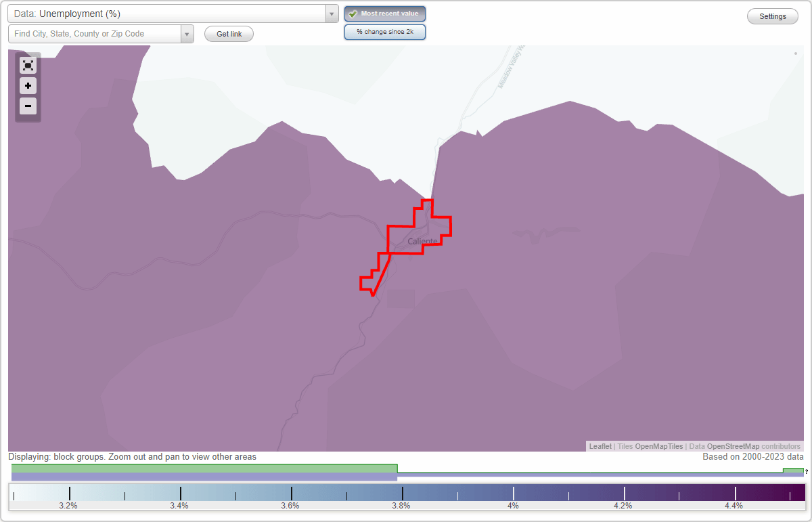
Task: Click the question mark beside the histogram
Action: pyautogui.click(x=807, y=471)
